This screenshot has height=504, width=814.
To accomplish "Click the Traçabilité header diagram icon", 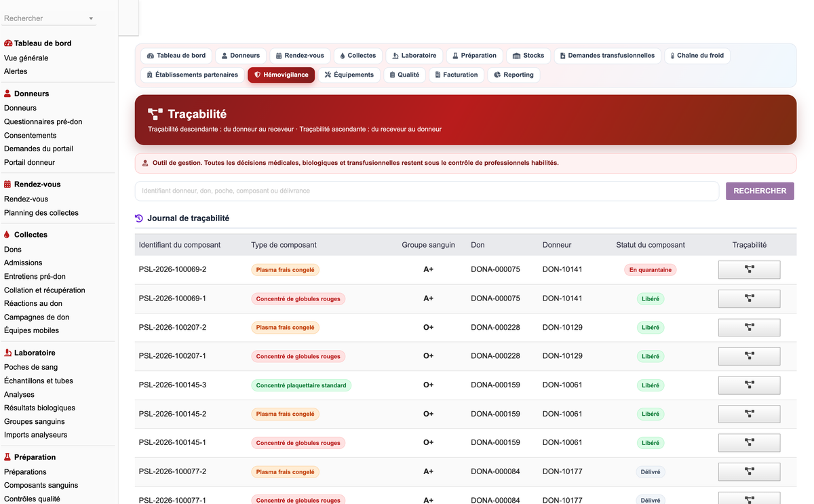I will coord(155,115).
